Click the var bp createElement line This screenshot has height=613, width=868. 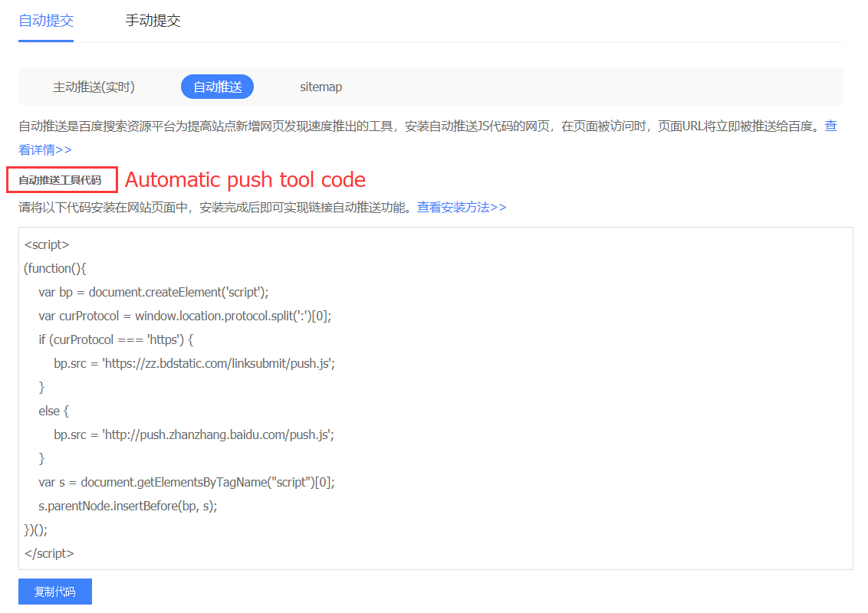[x=153, y=292]
